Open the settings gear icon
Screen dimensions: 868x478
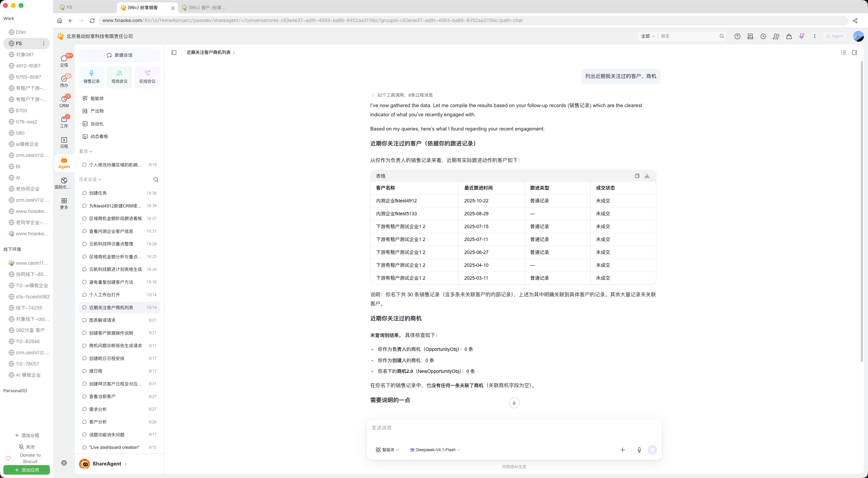(64, 463)
